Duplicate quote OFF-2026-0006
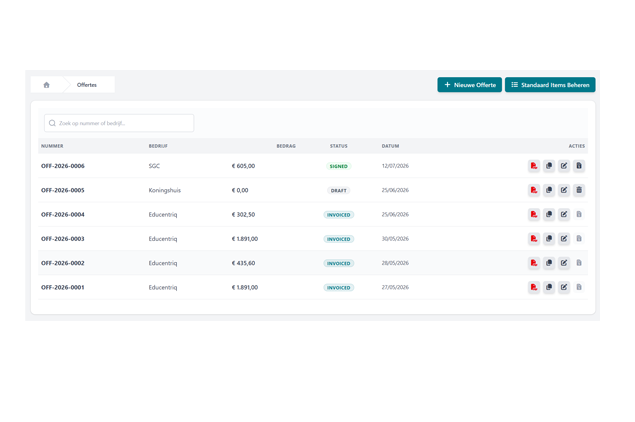The width and height of the screenshot is (635, 422). tap(549, 166)
